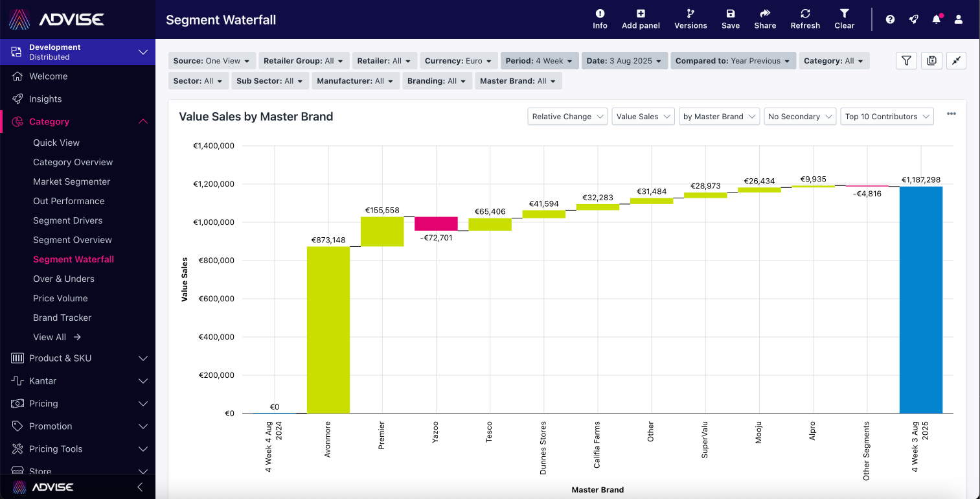Open the Relative Change dropdown
Viewport: 980px width, 499px height.
(x=567, y=117)
